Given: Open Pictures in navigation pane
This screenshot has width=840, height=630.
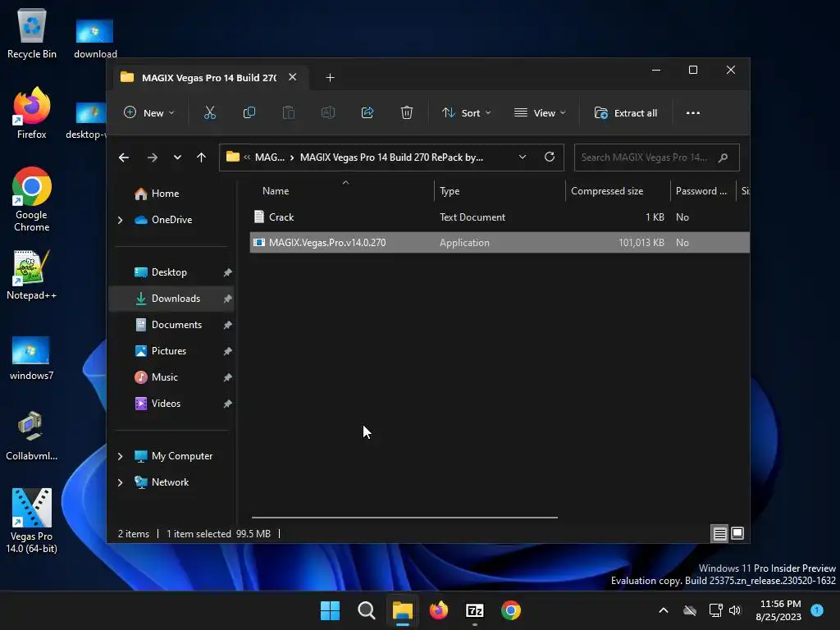Looking at the screenshot, I should tap(169, 351).
